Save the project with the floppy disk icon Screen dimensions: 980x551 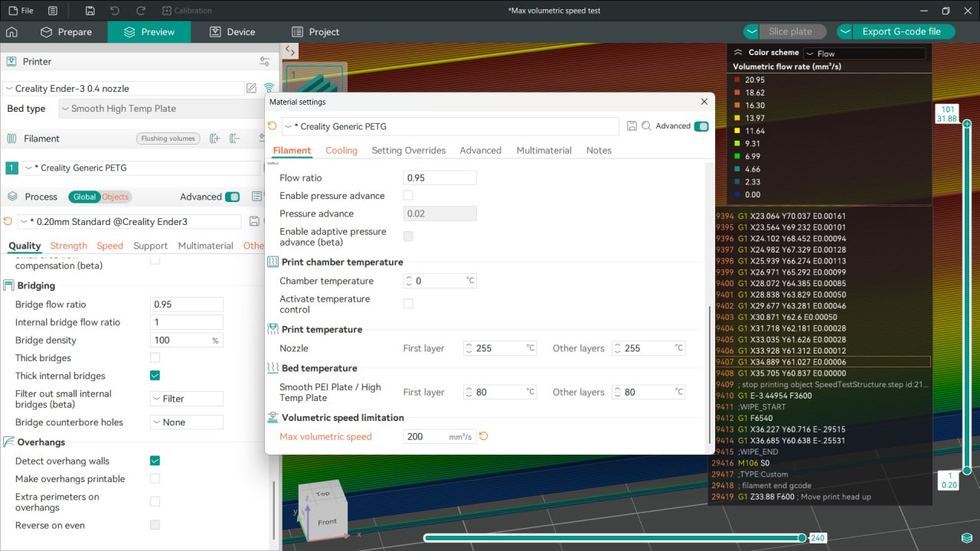click(90, 11)
